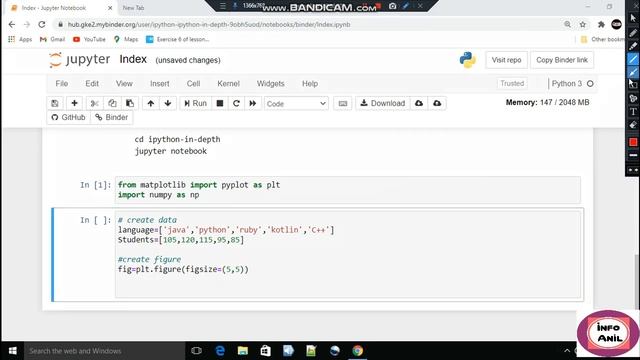
Task: Open the Help menu
Action: pos(310,84)
